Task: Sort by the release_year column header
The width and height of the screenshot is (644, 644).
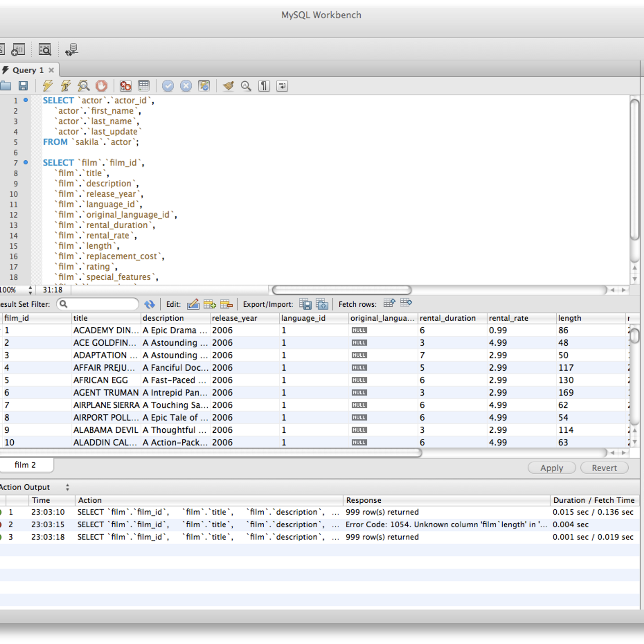Action: tap(245, 318)
